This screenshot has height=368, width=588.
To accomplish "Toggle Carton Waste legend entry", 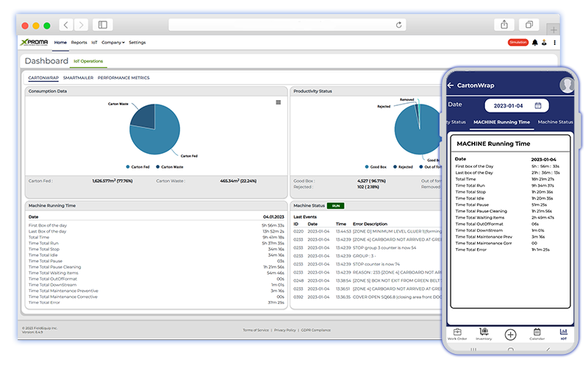I will pos(170,167).
